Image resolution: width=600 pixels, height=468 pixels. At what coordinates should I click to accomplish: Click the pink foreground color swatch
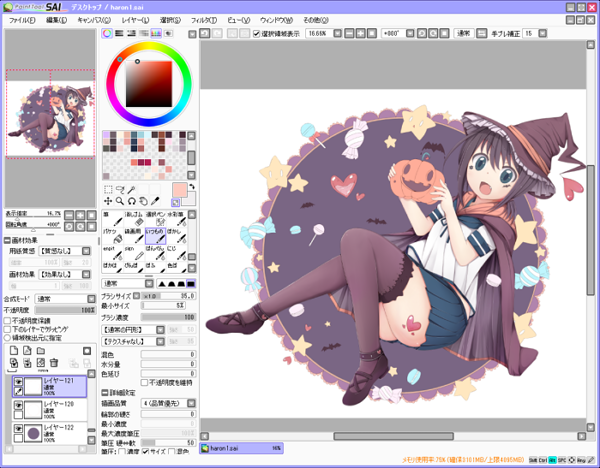[179, 190]
